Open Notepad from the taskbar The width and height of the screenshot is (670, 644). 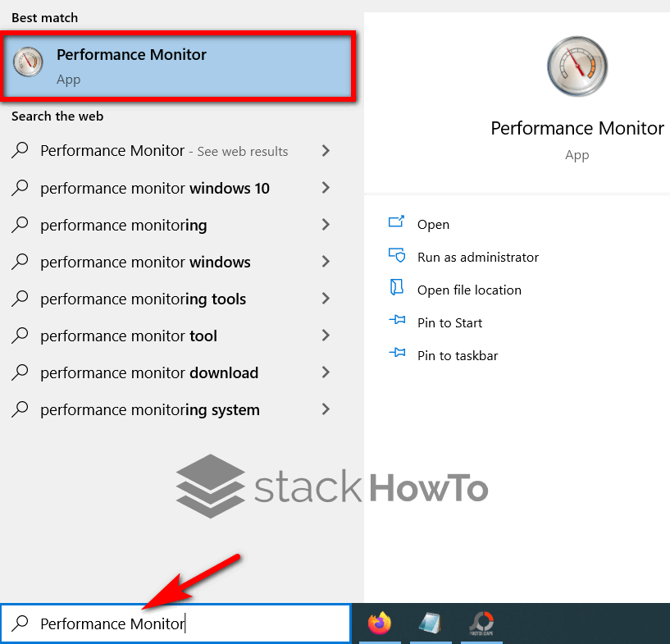[x=431, y=622]
